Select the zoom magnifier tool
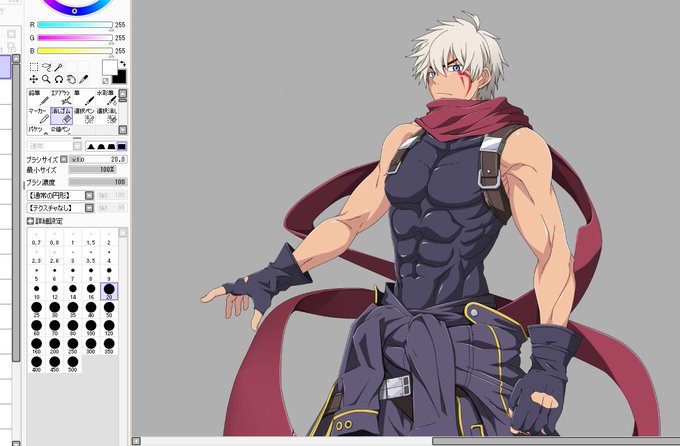The width and height of the screenshot is (680, 446). click(46, 79)
